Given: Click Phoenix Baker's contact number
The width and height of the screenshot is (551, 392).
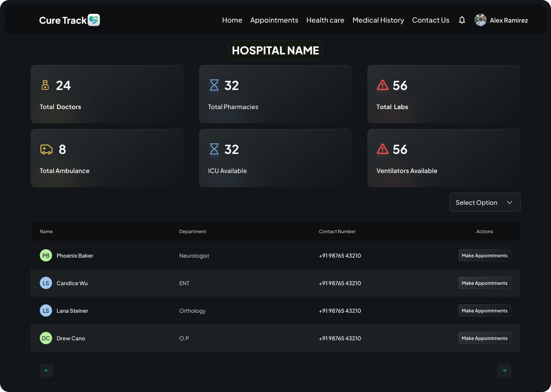Looking at the screenshot, I should point(340,255).
